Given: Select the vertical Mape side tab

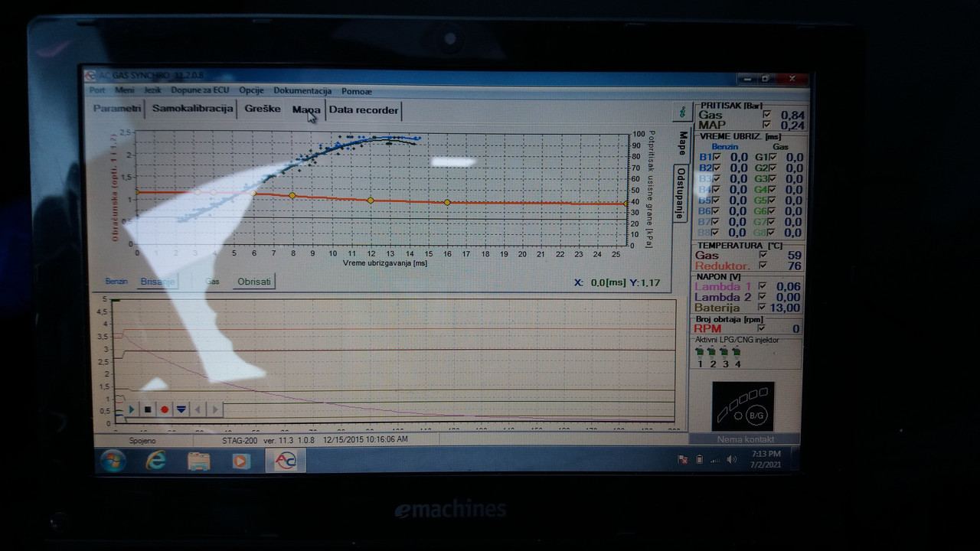Looking at the screenshot, I should 681,143.
